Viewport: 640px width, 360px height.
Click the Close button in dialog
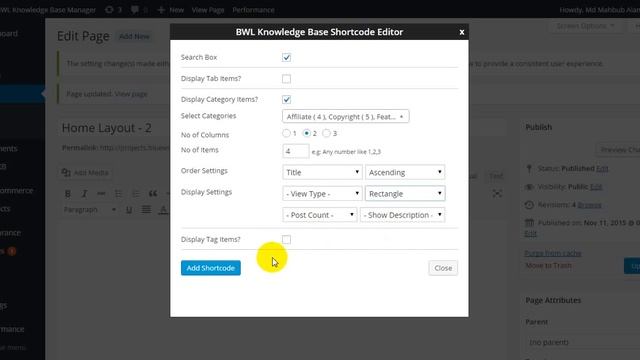(443, 268)
